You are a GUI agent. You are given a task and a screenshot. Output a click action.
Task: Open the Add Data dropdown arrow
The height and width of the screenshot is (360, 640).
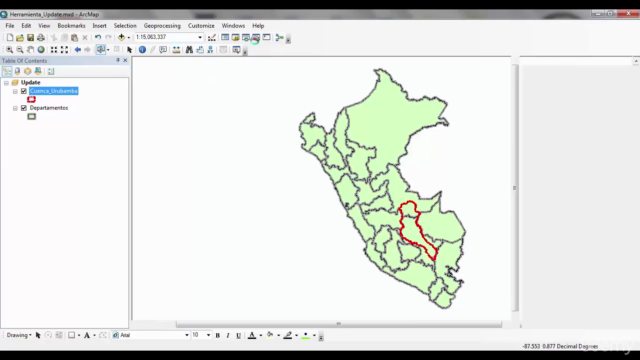(129, 38)
